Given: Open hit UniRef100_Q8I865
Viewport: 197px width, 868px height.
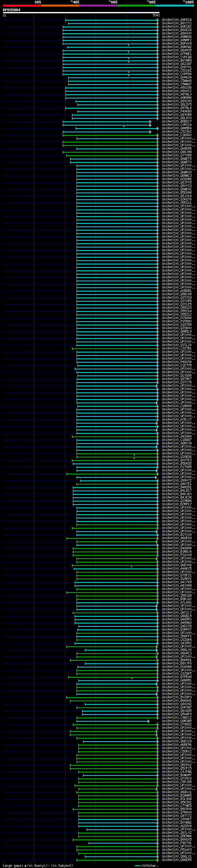Looking at the screenshot, I should (x=176, y=711).
